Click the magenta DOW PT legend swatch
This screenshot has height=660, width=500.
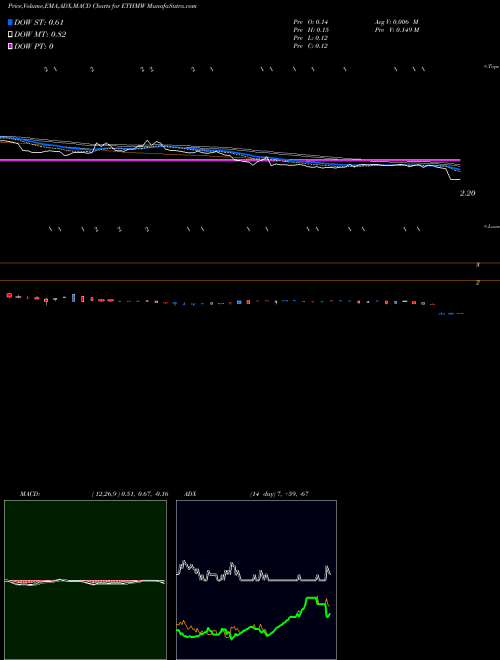(10, 46)
